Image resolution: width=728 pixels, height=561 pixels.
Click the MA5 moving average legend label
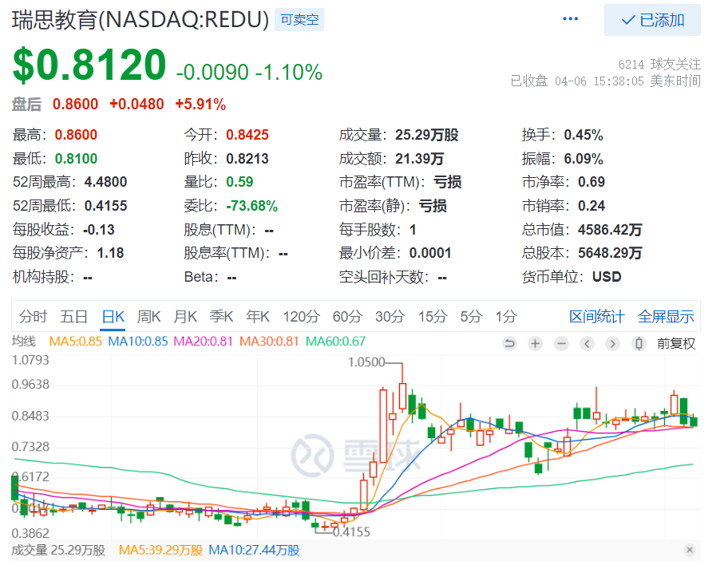(75, 342)
